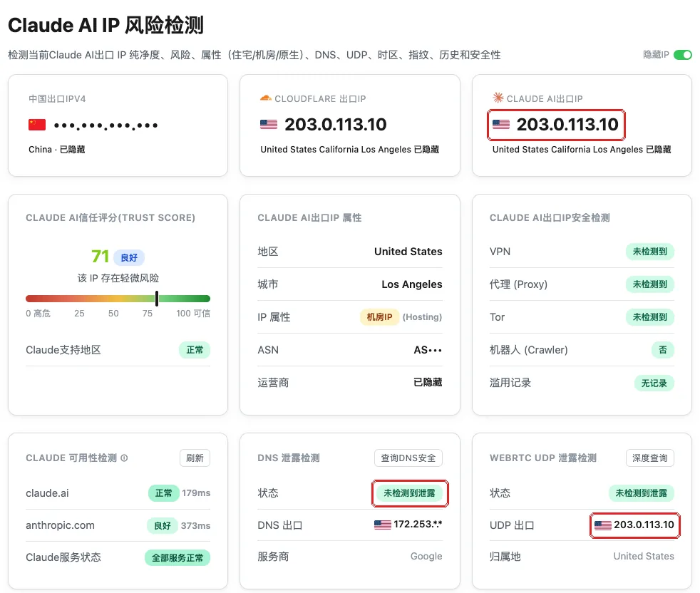Click the 该 IP 存在轻微风险 message
The height and width of the screenshot is (593, 700).
point(118,278)
